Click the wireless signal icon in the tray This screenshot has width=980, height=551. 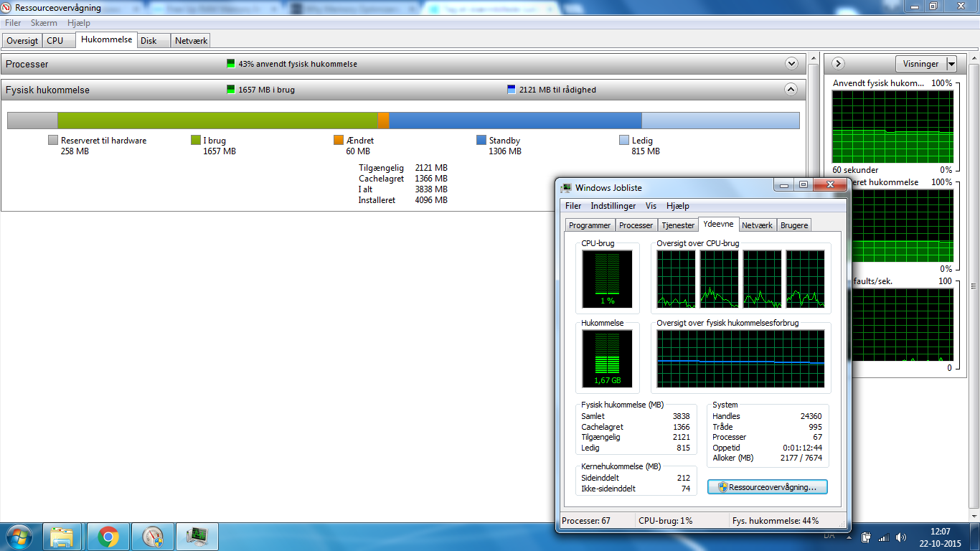(883, 537)
